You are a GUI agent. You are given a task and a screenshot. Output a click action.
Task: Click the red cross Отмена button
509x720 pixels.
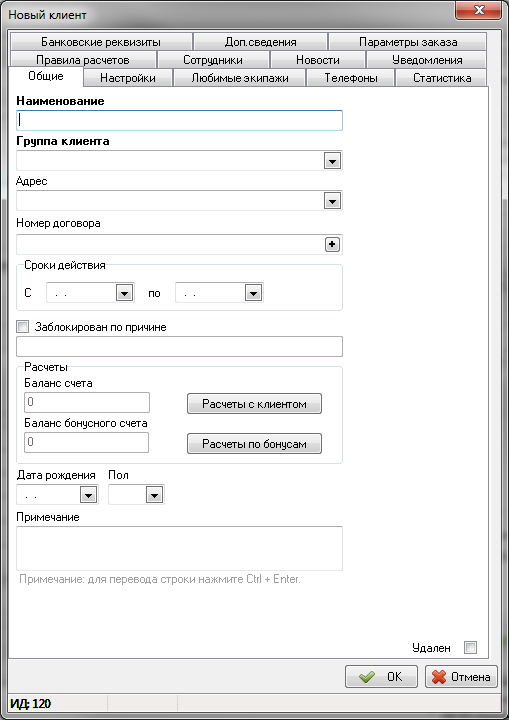pyautogui.click(x=461, y=676)
